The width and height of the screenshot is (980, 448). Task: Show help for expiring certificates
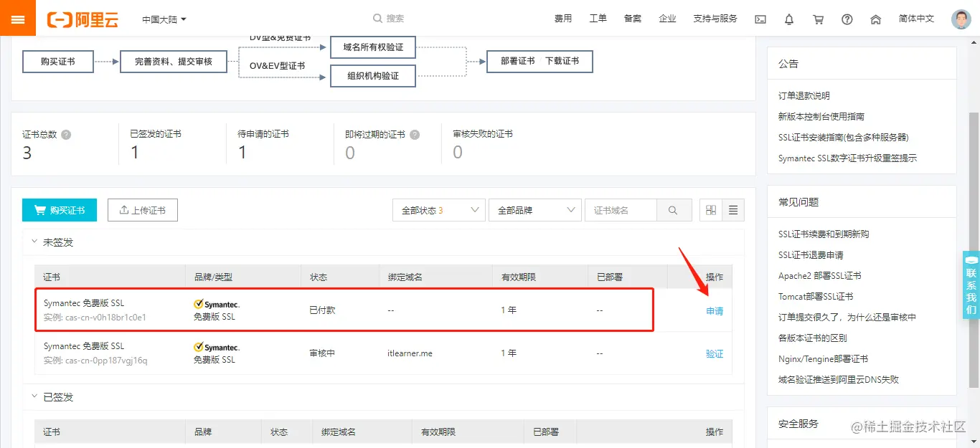415,135
